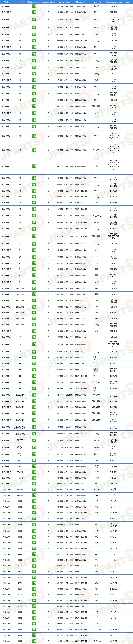Select the 78kW / 106KM cell in 440 K row
This screenshot has width=133, height=644.
click(x=81, y=537)
